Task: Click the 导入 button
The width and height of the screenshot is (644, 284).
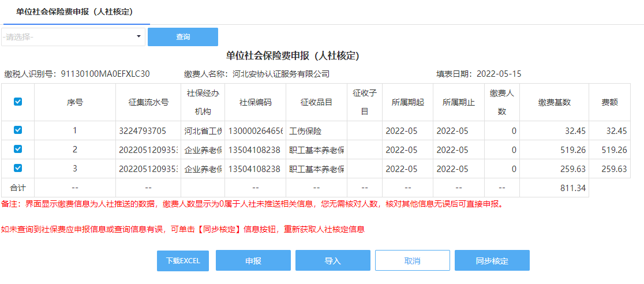Action: 333,261
